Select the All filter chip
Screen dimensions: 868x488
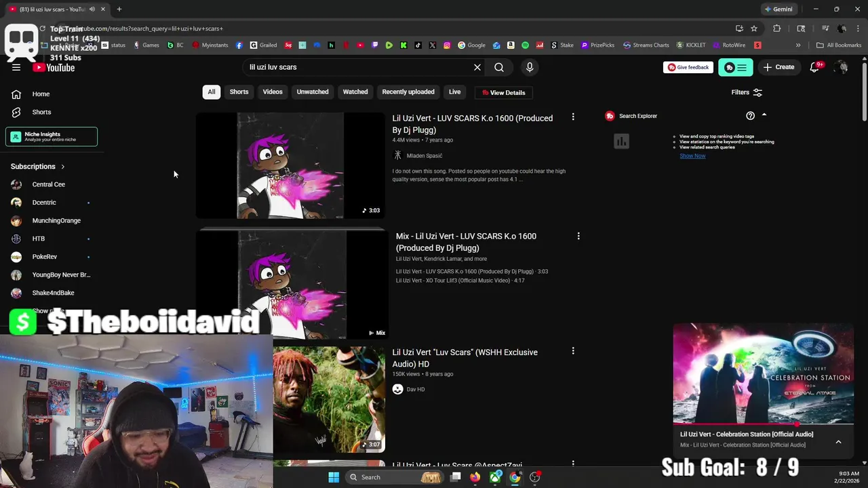point(212,92)
